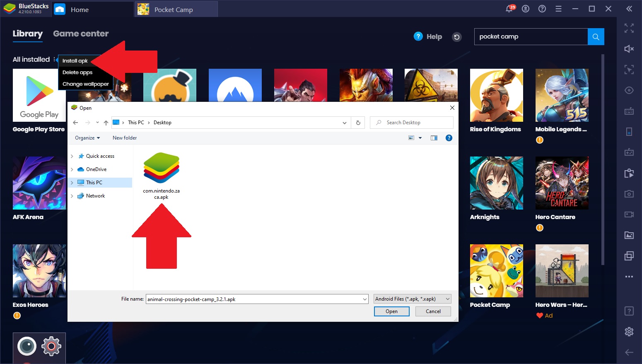Click the Open button in dialog
This screenshot has width=642, height=364.
click(x=391, y=311)
